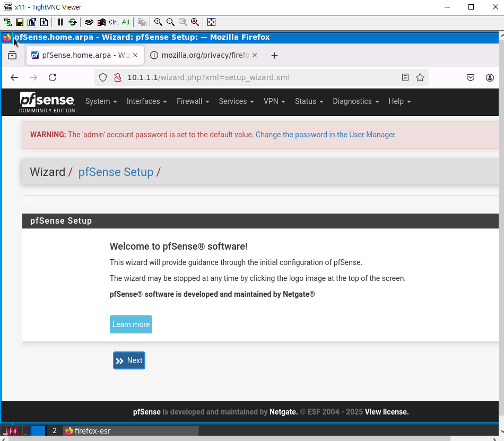Zoom out with the minus magnifier
Screen dimensions: 504x441
pos(170,22)
